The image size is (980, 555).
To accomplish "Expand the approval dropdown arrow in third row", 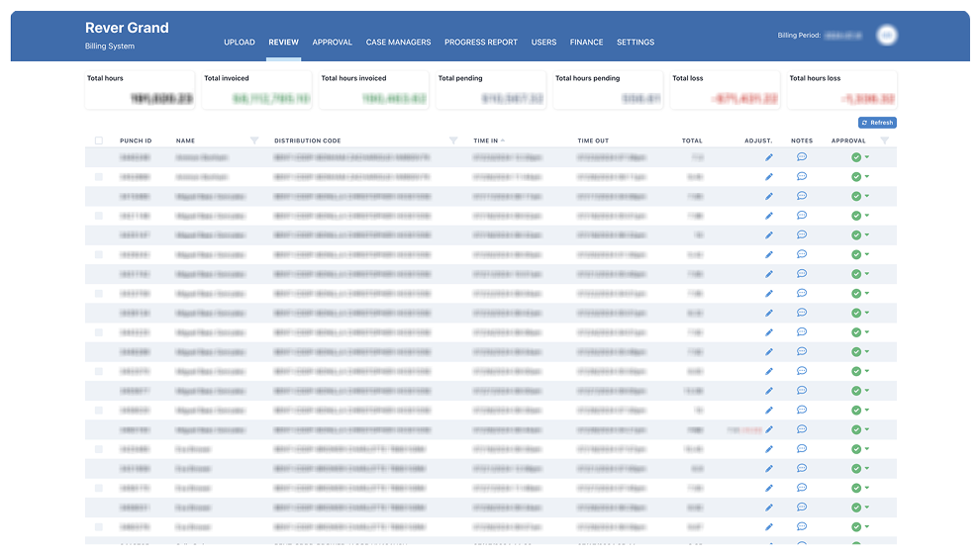I will (867, 196).
